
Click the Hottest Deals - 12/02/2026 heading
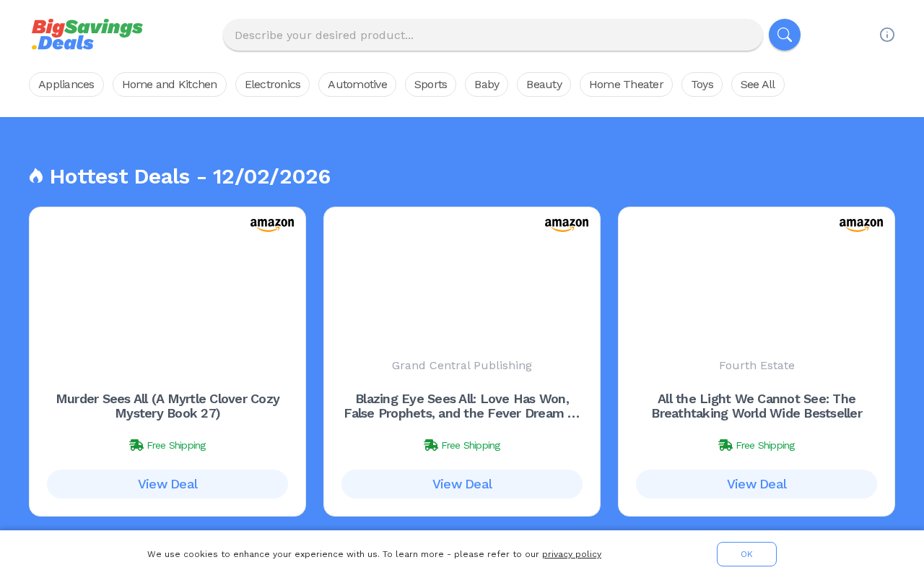190,176
